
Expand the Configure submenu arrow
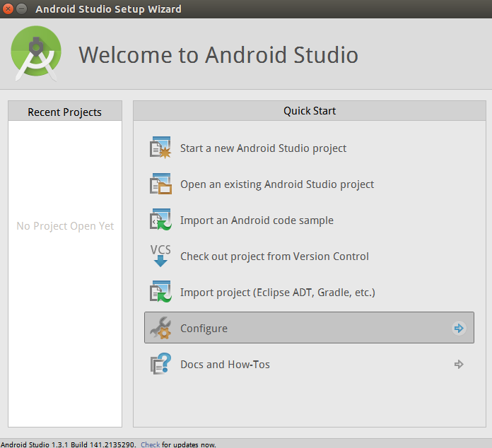tap(459, 328)
